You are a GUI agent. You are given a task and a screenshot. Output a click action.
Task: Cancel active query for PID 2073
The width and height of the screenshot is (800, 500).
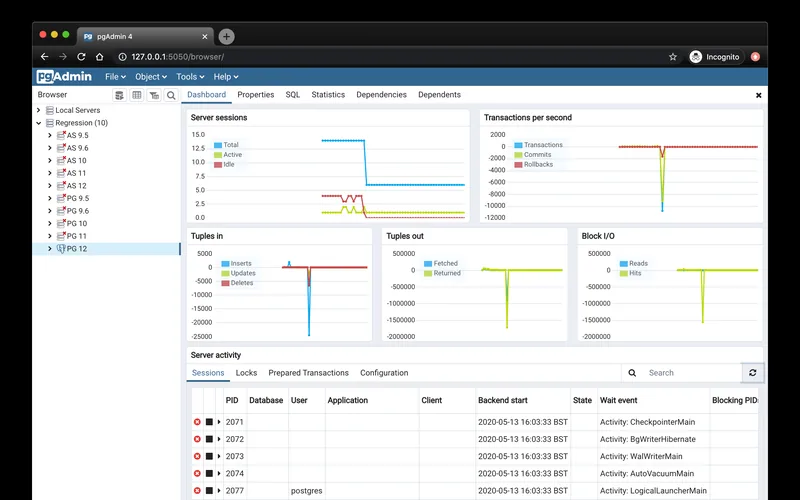[x=209, y=456]
